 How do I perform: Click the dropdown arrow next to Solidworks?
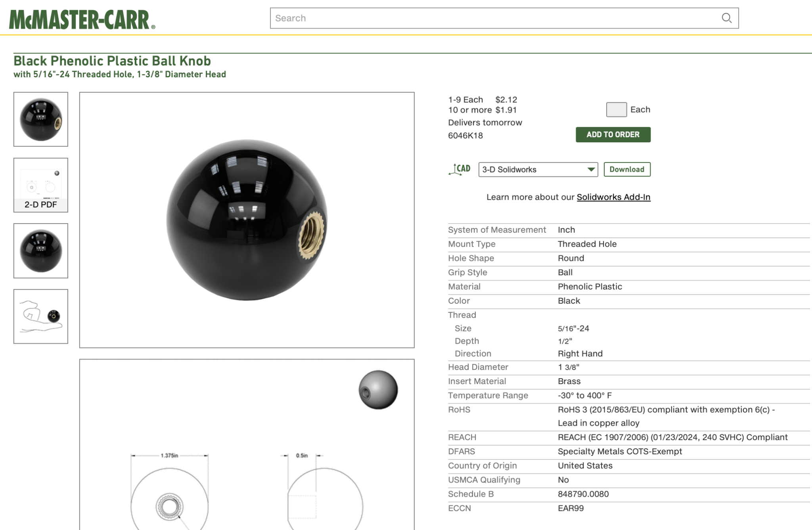coord(591,169)
